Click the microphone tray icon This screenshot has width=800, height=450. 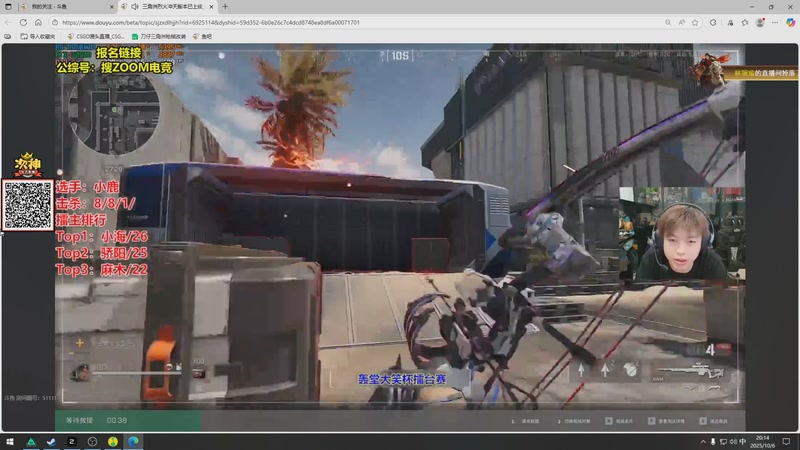(713, 441)
